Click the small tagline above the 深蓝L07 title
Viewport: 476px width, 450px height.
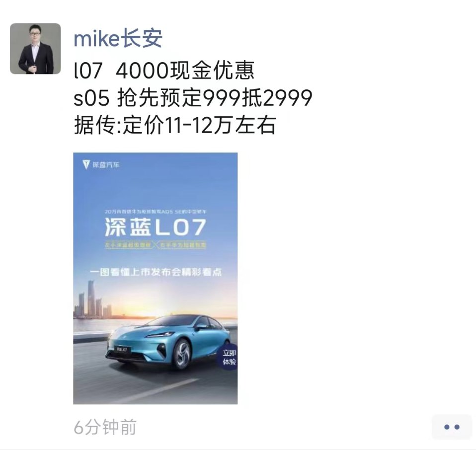[x=156, y=211]
